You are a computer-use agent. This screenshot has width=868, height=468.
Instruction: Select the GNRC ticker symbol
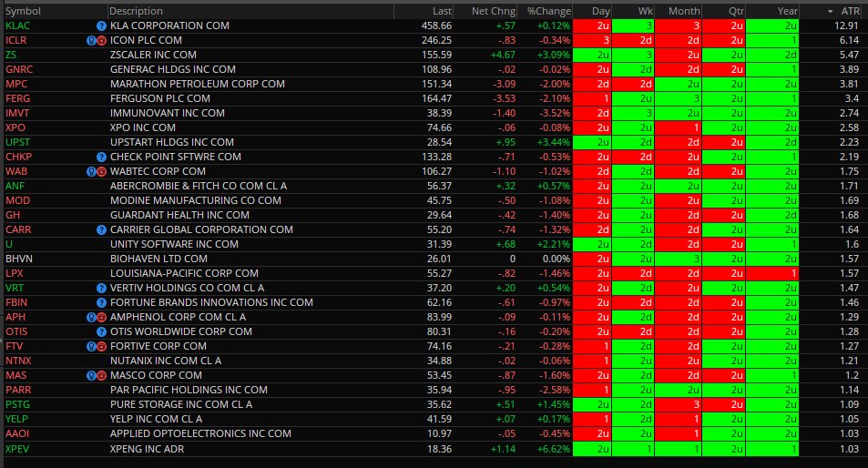pos(19,69)
